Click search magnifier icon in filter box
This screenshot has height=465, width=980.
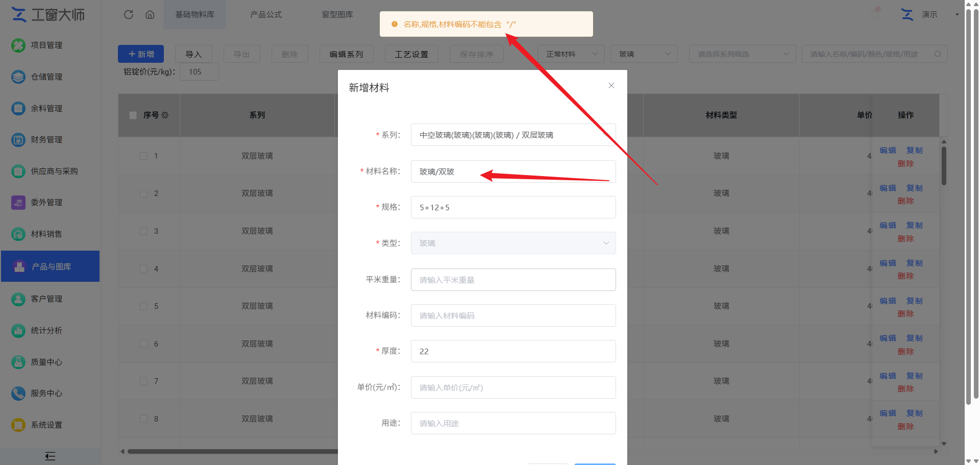938,54
